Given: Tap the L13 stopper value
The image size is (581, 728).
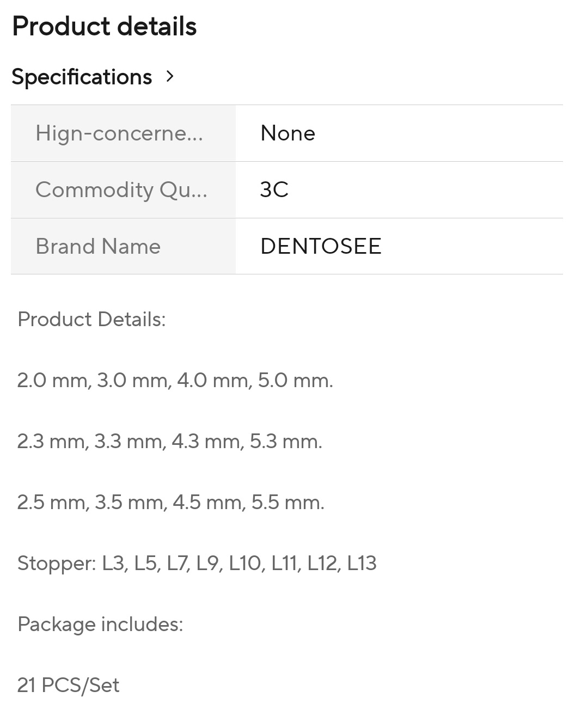Looking at the screenshot, I should click(x=362, y=563).
